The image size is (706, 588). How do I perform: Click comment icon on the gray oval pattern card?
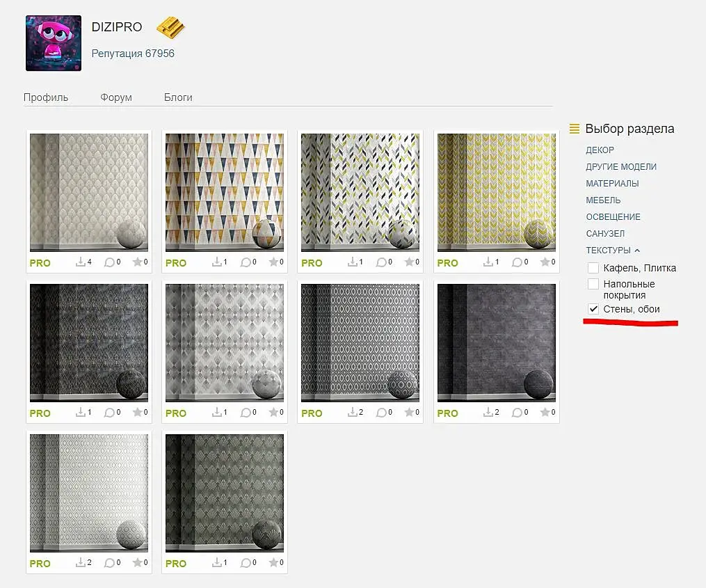coord(381,412)
